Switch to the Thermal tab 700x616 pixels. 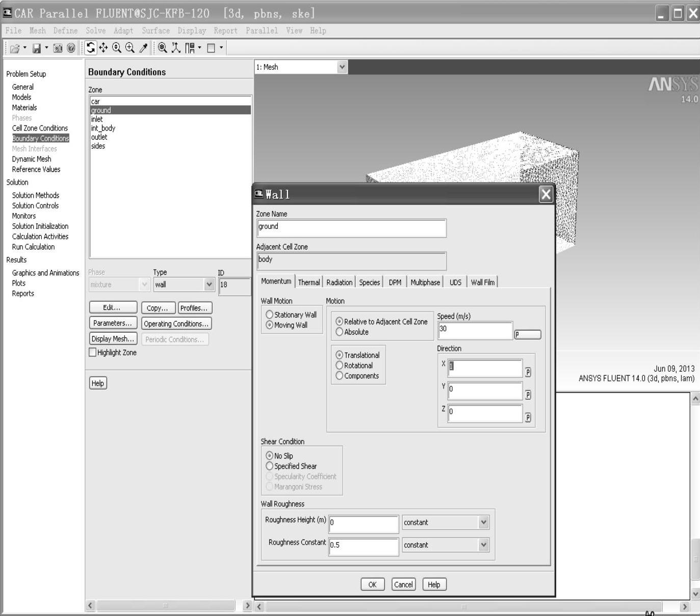(x=309, y=282)
